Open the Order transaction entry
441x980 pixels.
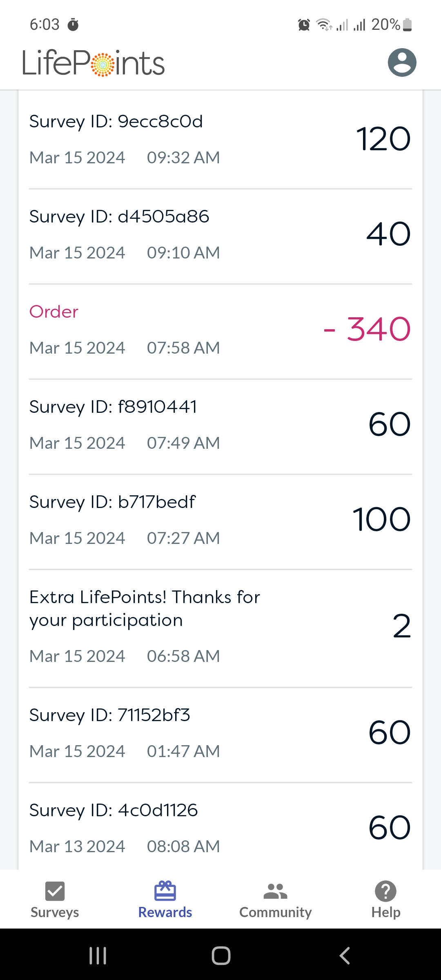220,332
